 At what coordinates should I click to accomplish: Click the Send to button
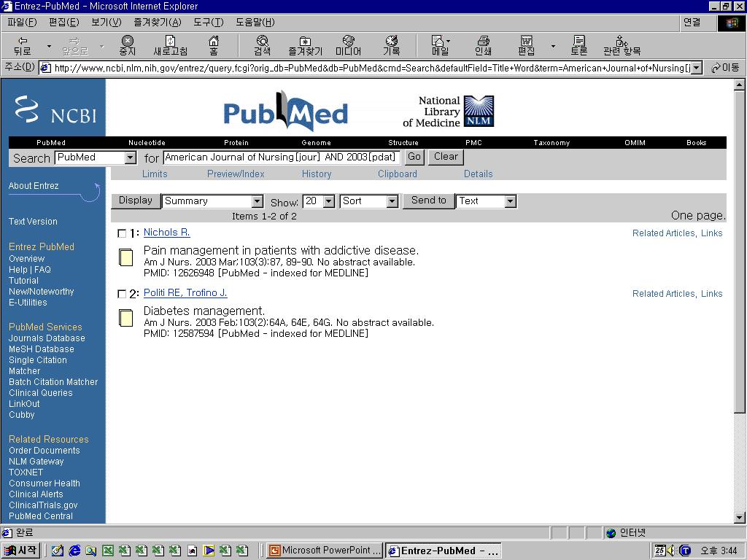click(429, 201)
